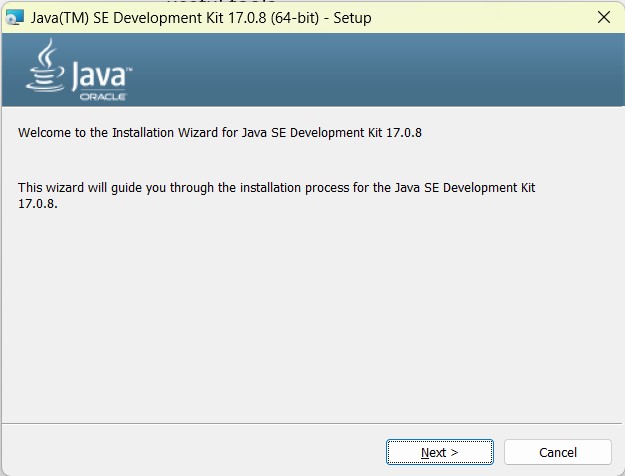Proceed with the Next > button
Screen dimensions: 625x476
point(440,452)
